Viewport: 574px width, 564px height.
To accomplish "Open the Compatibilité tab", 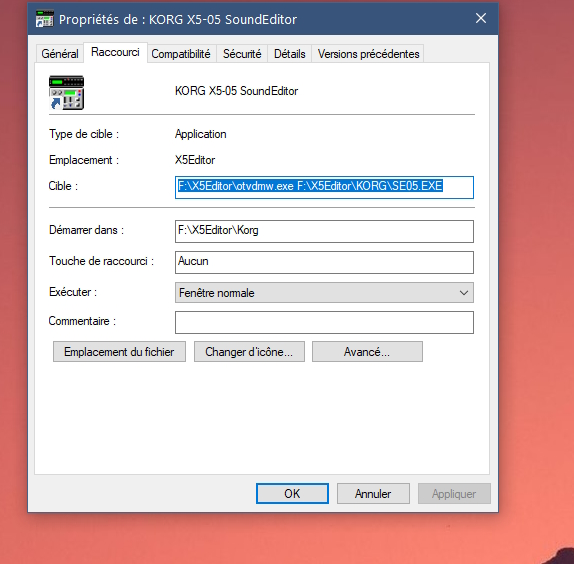I will click(x=181, y=54).
